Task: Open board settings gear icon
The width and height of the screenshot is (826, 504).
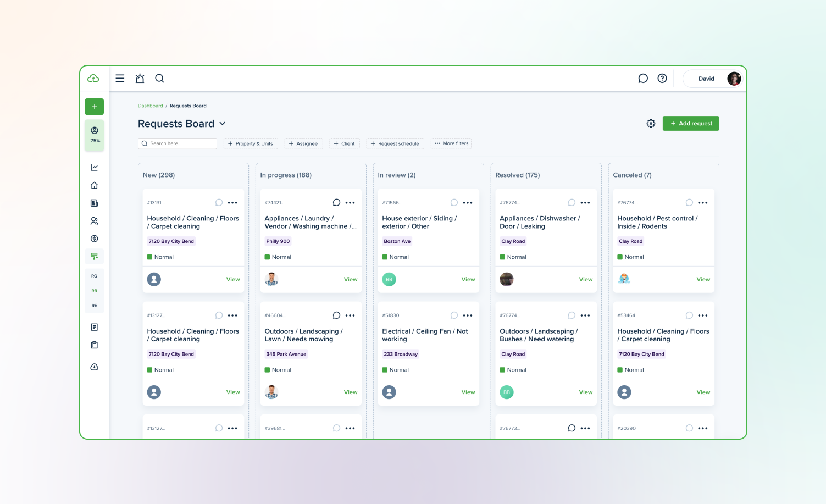Action: [x=651, y=124]
